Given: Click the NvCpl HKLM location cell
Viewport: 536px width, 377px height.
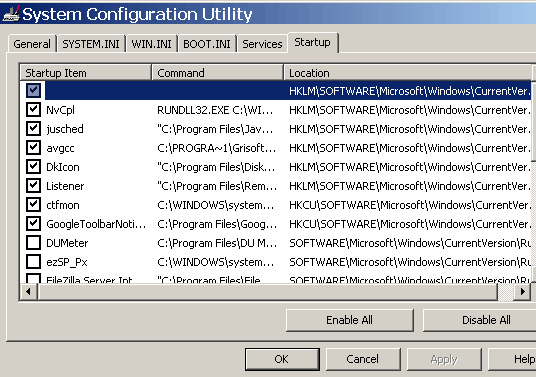Looking at the screenshot, I should pyautogui.click(x=410, y=110).
